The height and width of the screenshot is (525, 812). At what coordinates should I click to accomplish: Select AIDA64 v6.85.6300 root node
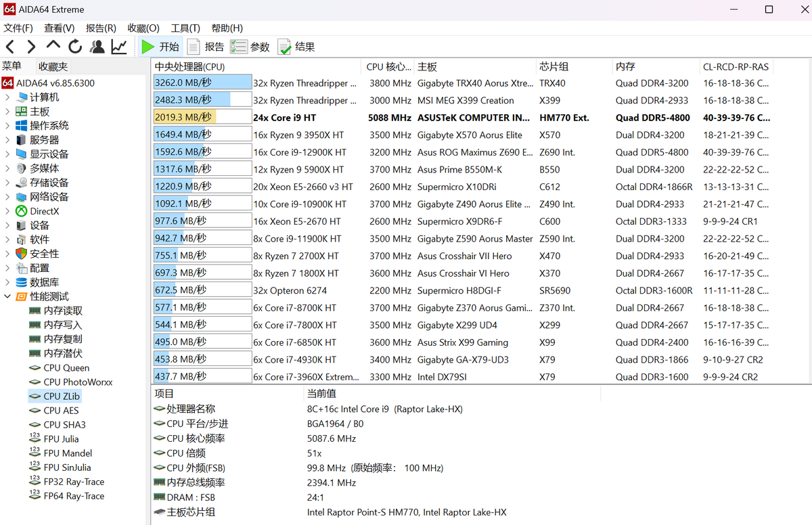pyautogui.click(x=48, y=83)
